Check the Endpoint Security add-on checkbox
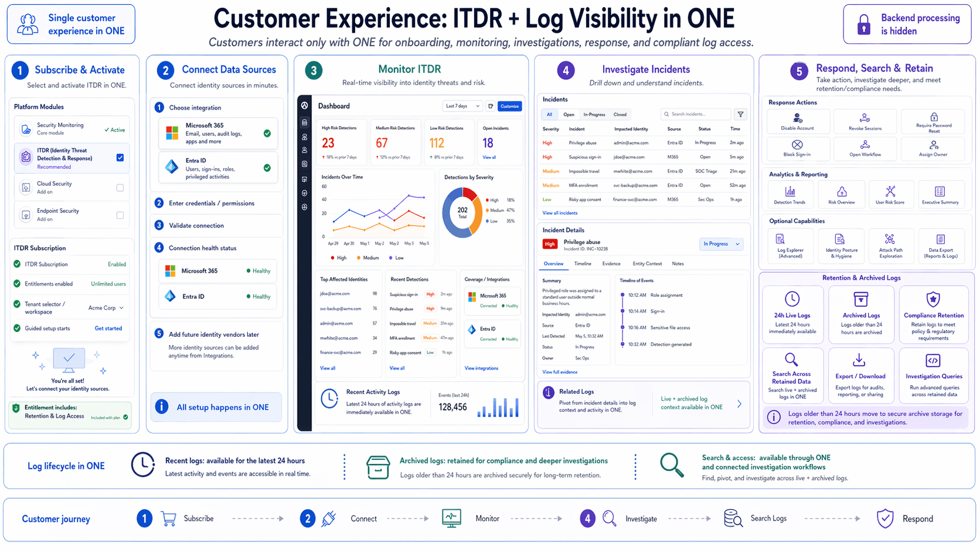 tap(120, 215)
